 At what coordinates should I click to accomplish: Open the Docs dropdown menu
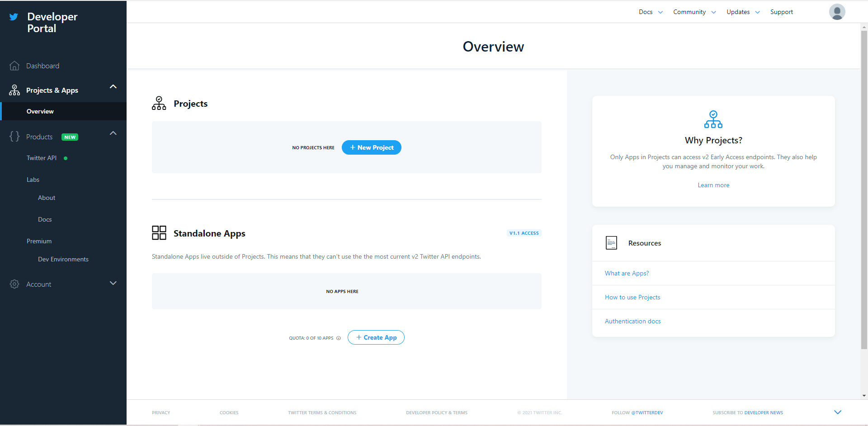(651, 12)
